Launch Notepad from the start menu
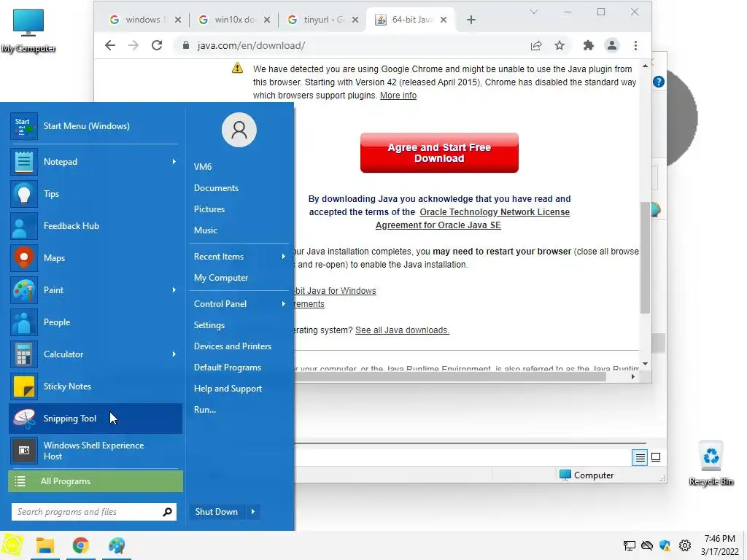Image resolution: width=747 pixels, height=560 pixels. [x=96, y=162]
